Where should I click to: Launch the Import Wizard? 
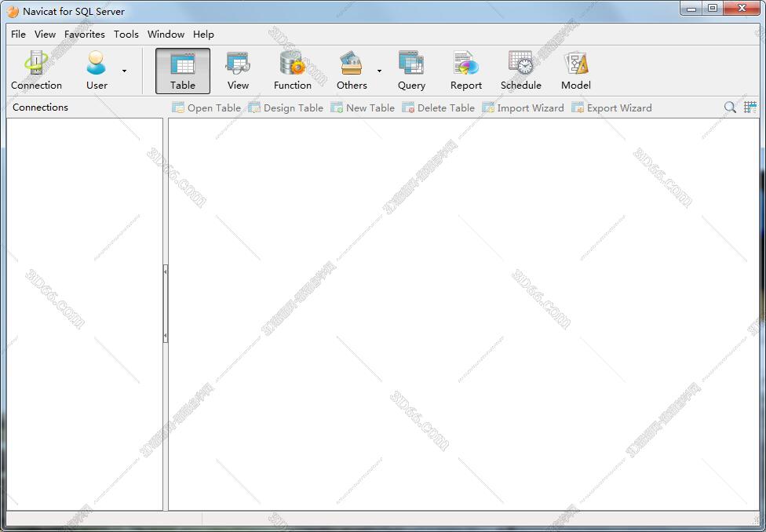tap(523, 107)
